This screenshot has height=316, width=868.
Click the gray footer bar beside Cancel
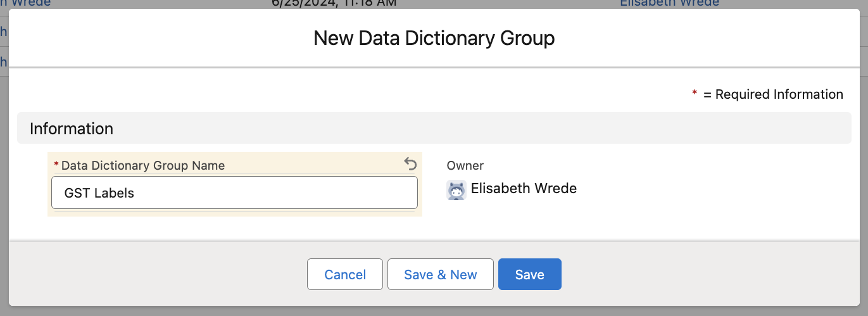point(158,274)
